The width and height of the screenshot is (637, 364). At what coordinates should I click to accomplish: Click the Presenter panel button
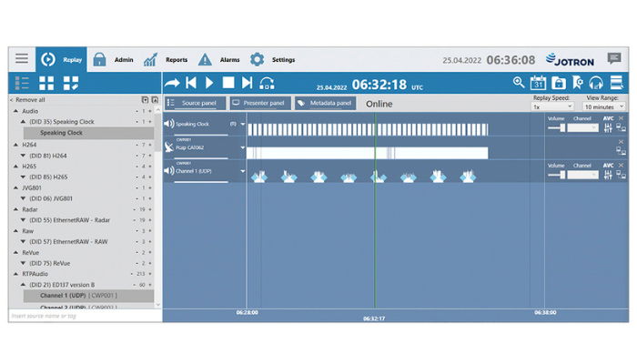(x=259, y=104)
